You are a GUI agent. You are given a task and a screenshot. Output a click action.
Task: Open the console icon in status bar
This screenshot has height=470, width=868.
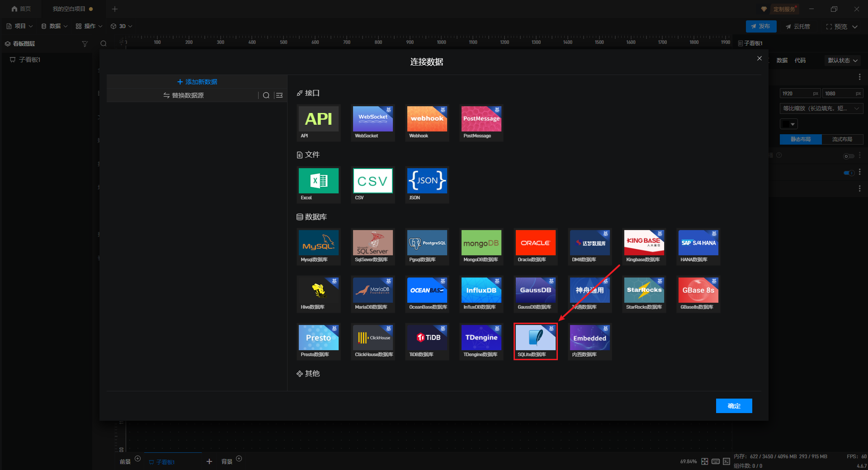coord(726,461)
